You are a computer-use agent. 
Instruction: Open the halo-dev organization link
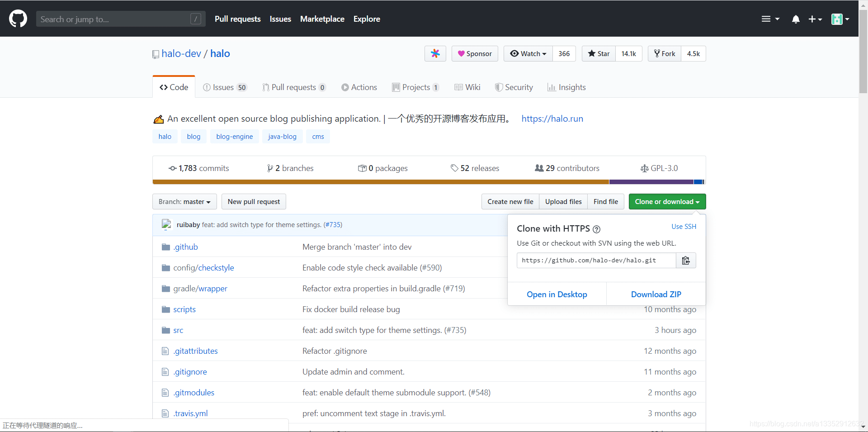(x=181, y=53)
